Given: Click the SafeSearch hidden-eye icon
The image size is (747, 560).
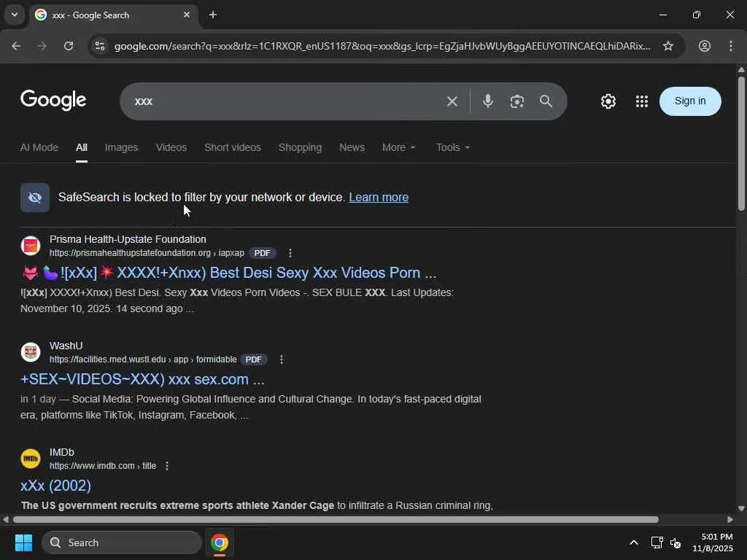Looking at the screenshot, I should [x=35, y=197].
